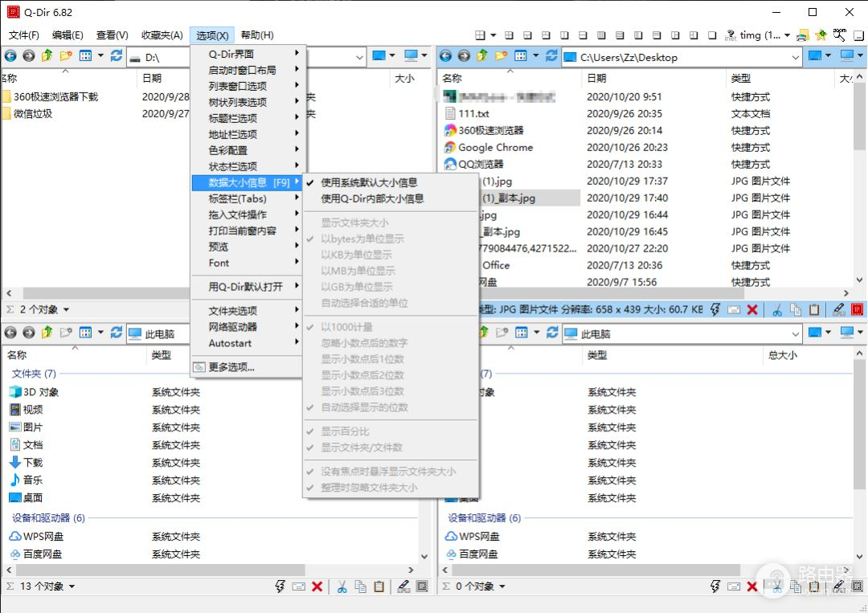This screenshot has width=868, height=613.
Task: Open the 标签栏(Tabs) submenu
Action: coord(237,198)
